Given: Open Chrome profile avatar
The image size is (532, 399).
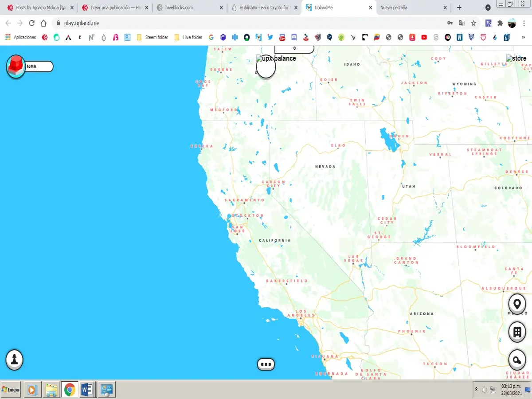Looking at the screenshot, I should 512,23.
